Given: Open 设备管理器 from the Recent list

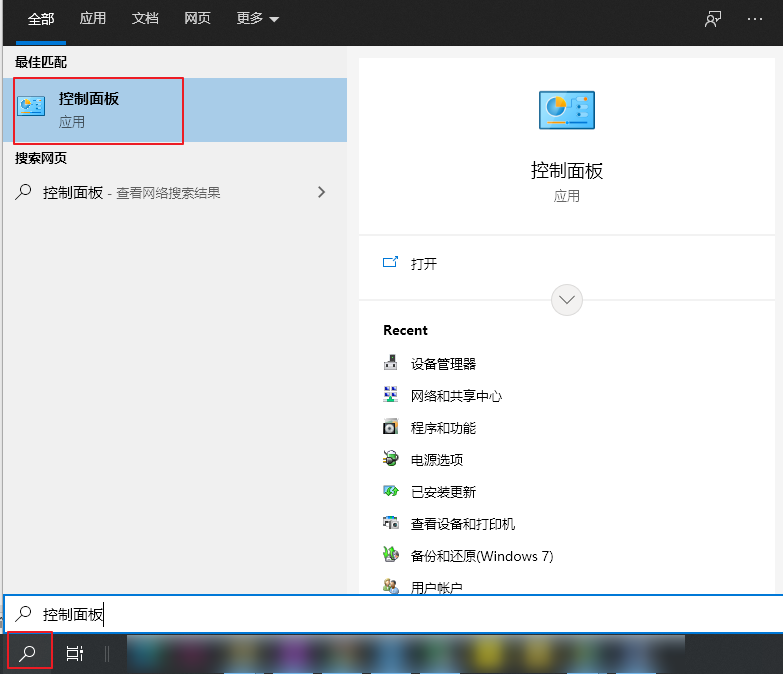Looking at the screenshot, I should 443,364.
